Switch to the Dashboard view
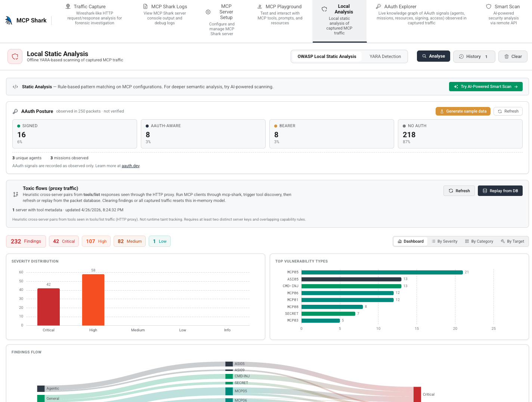 pos(411,241)
